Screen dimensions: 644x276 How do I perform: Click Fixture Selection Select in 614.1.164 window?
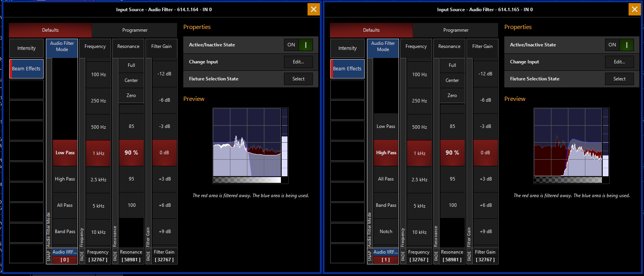click(298, 79)
